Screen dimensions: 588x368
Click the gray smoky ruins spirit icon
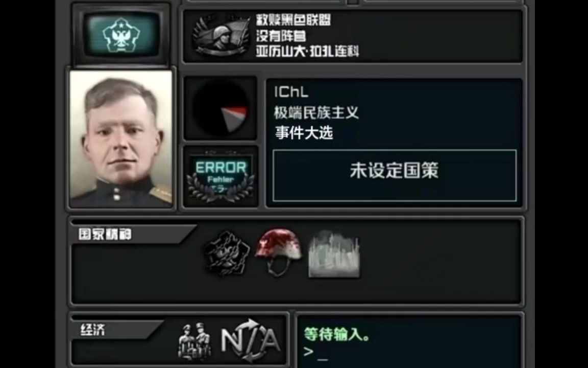coord(333,254)
